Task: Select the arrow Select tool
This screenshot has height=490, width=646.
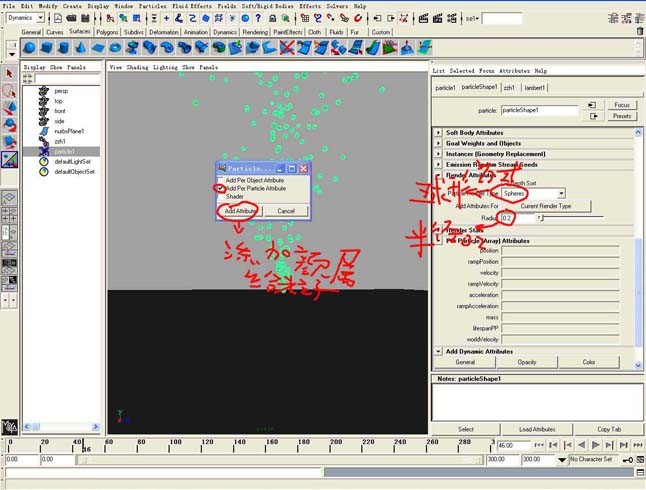Action: click(9, 74)
